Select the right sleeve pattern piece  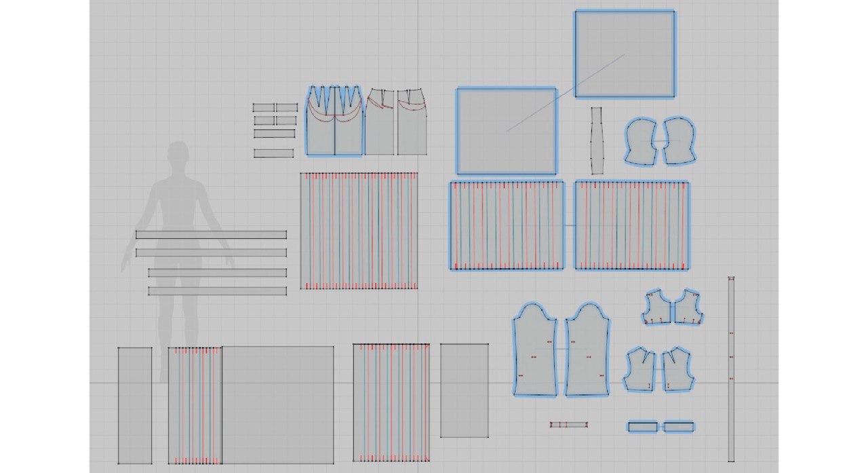588,349
